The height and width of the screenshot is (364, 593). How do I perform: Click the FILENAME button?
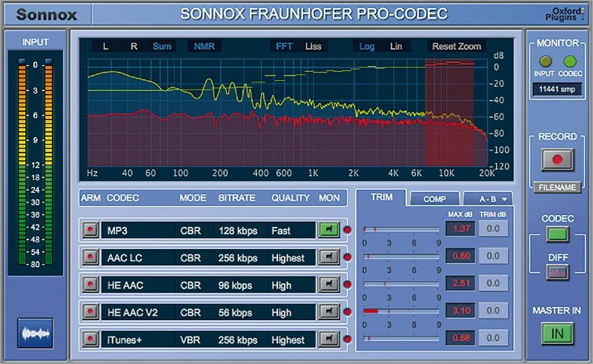(557, 188)
